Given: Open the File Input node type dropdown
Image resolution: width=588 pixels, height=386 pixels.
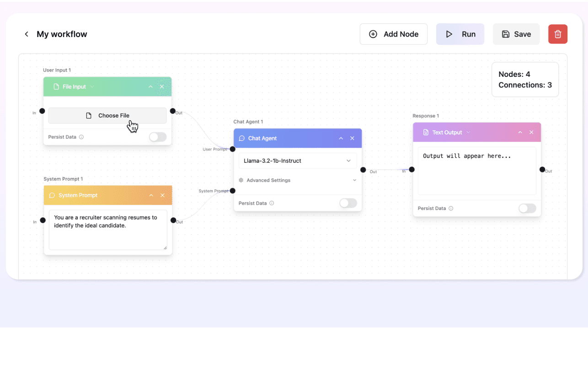Looking at the screenshot, I should click(x=92, y=86).
